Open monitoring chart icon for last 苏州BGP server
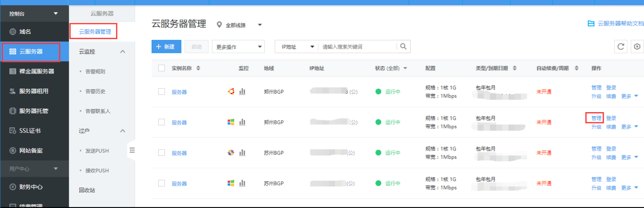Image resolution: width=644 pixels, height=208 pixels. 242,183
